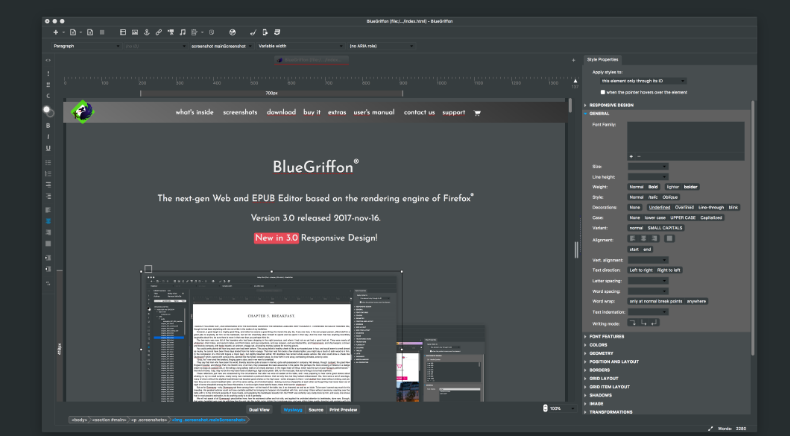Click the 'contact us' navigation link
Screen dimensions: 790x436
[x=419, y=112]
